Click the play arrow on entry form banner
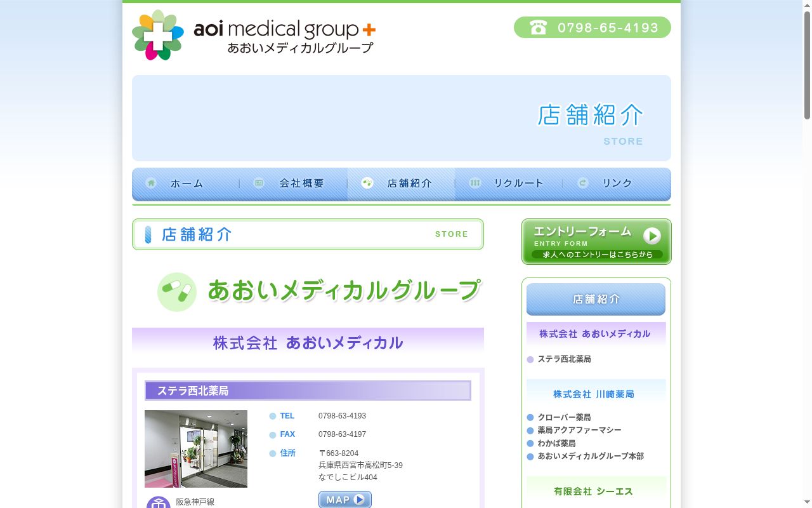Screen dimensions: 812x508 [x=652, y=236]
